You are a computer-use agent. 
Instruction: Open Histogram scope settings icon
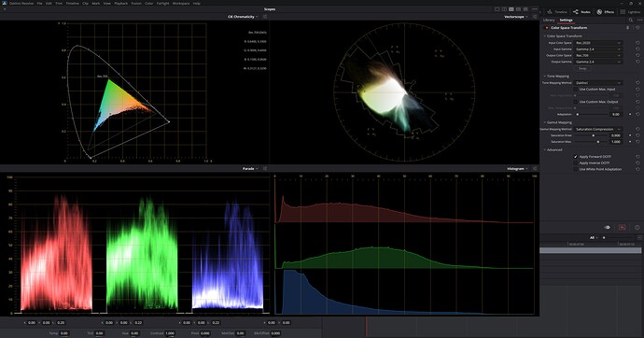pyautogui.click(x=535, y=168)
